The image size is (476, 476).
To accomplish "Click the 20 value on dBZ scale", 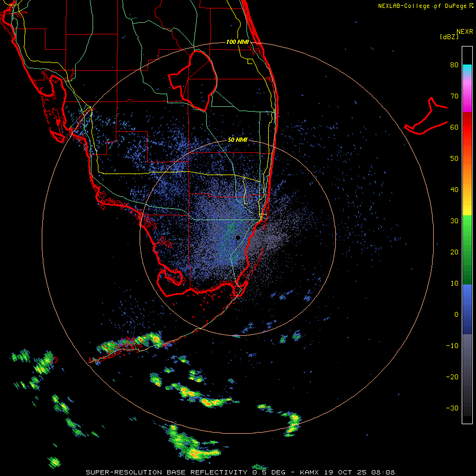I will [x=454, y=252].
